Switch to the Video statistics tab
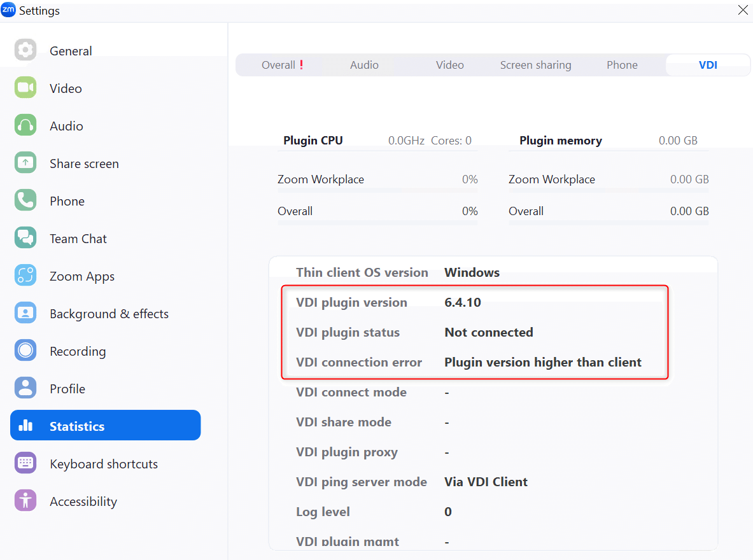 coord(450,65)
